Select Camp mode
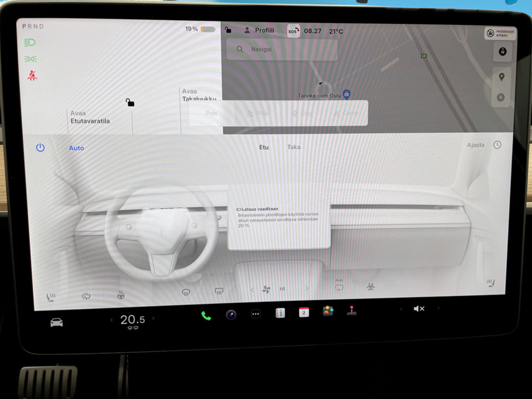Screen dimensions: 532x399 point(347,113)
